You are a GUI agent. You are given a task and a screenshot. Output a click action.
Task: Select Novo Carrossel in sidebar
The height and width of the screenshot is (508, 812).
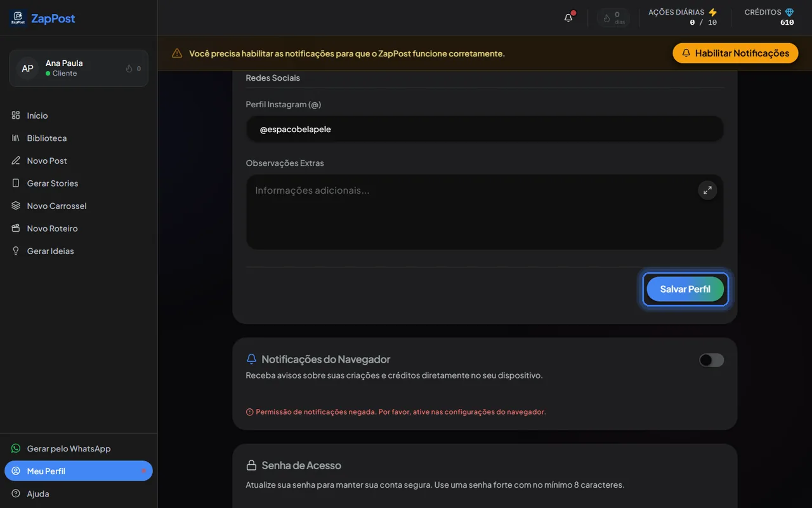(x=79, y=206)
